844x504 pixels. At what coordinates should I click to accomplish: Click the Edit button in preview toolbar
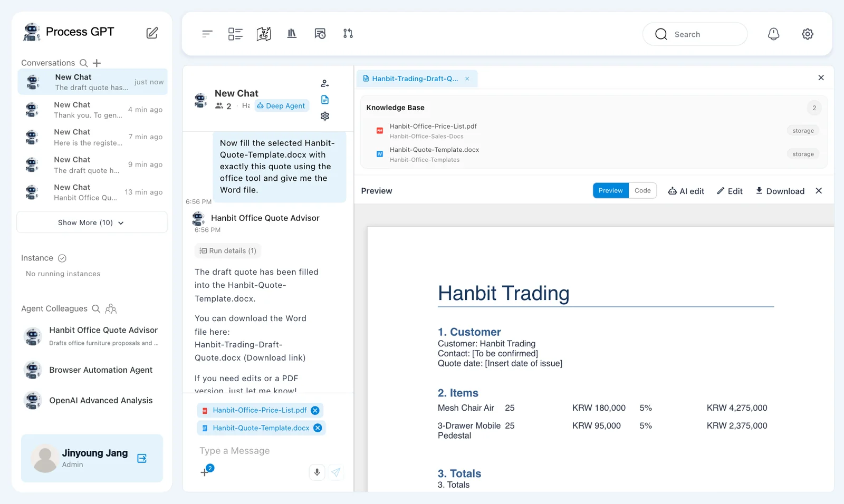730,191
